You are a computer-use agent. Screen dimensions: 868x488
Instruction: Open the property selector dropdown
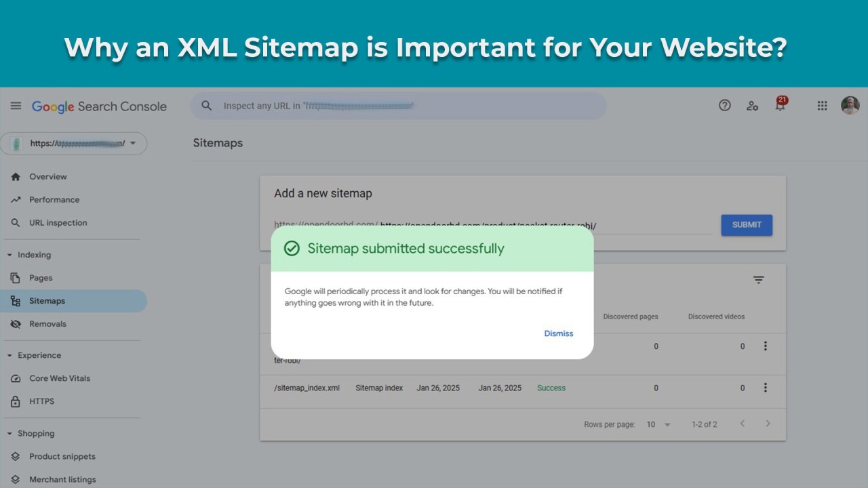click(x=73, y=144)
